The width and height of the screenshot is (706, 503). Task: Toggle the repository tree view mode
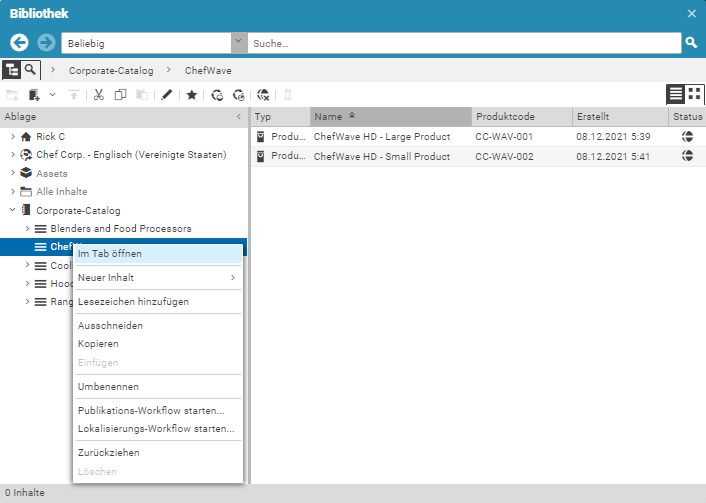click(12, 70)
